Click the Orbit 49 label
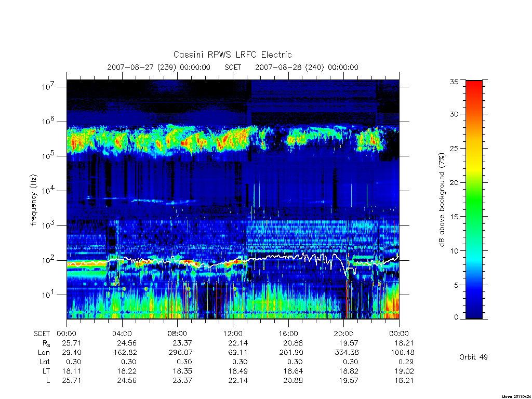The width and height of the screenshot is (532, 399). click(473, 357)
